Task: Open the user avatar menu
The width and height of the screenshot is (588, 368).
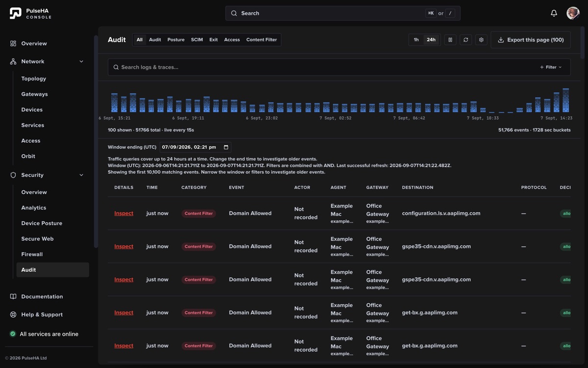Action: point(573,13)
